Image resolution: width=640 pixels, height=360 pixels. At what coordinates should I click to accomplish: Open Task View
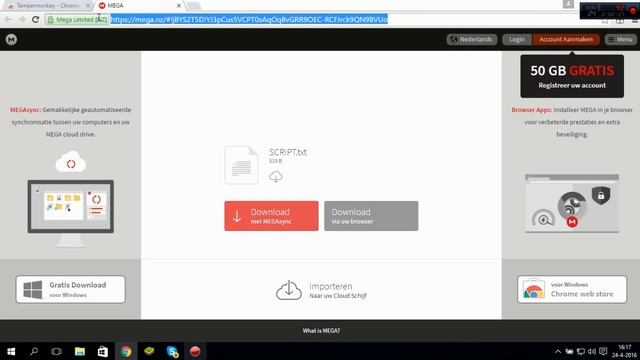pyautogui.click(x=56, y=351)
